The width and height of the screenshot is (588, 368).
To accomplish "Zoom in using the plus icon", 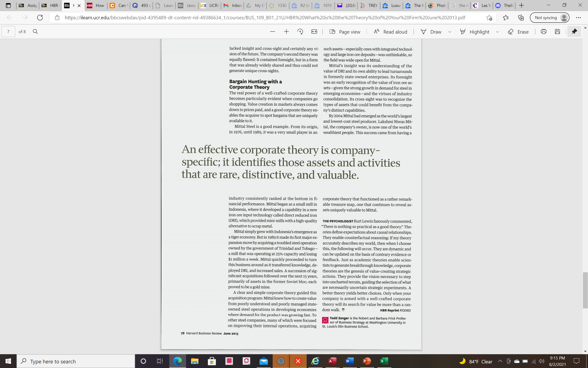I will tap(286, 32).
